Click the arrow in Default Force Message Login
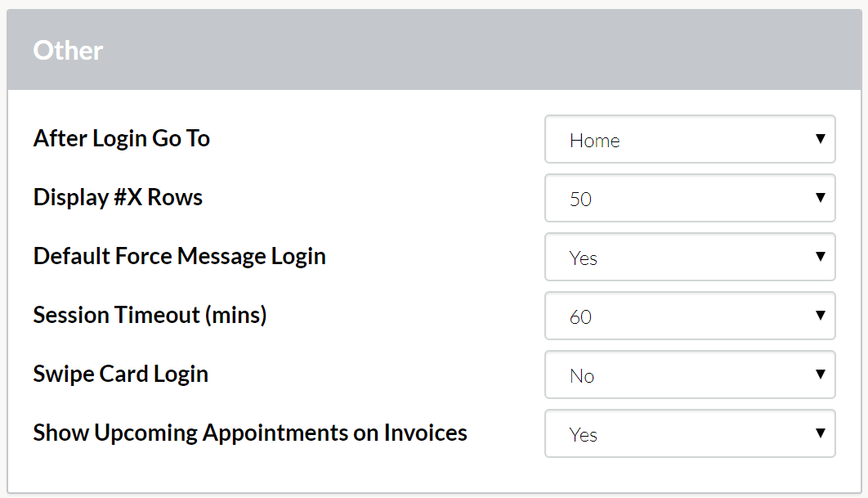The width and height of the screenshot is (868, 498). point(821,256)
